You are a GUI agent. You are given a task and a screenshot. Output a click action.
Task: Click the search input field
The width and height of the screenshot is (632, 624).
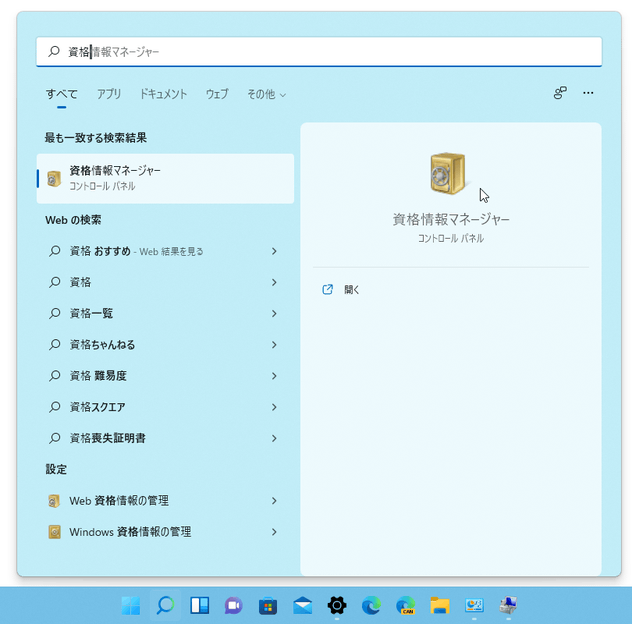click(319, 52)
